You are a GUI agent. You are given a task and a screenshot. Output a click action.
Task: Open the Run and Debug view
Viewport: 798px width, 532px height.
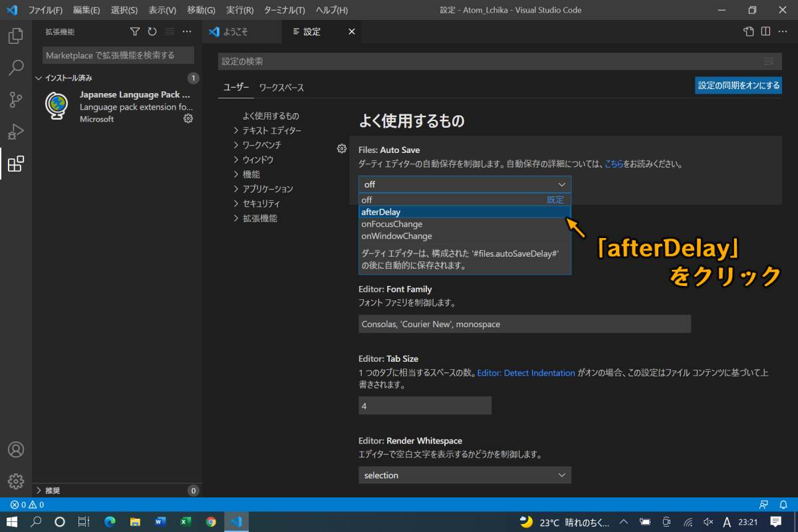[x=16, y=132]
